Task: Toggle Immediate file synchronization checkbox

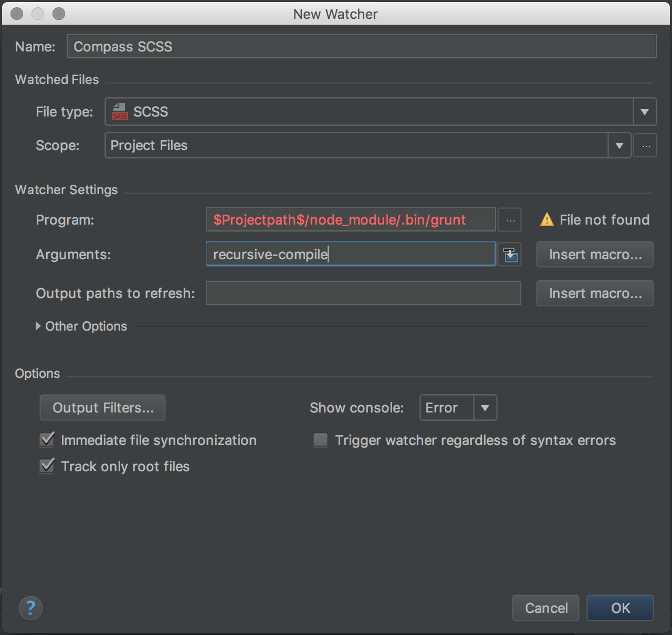Action: tap(48, 440)
